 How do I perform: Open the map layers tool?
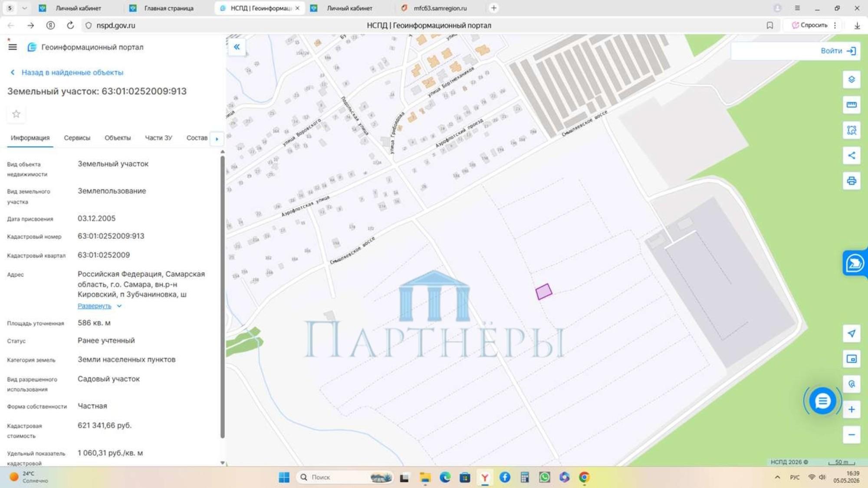pyautogui.click(x=852, y=79)
